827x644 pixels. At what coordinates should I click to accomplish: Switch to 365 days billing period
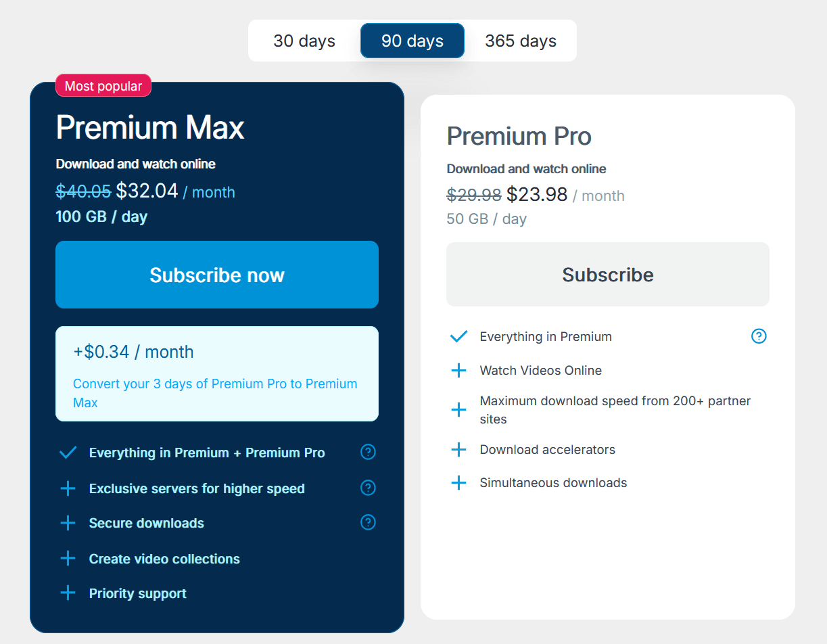tap(521, 41)
